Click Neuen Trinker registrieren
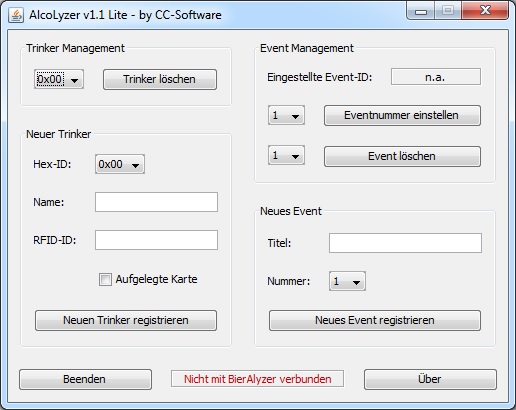516x410 pixels. click(x=126, y=320)
